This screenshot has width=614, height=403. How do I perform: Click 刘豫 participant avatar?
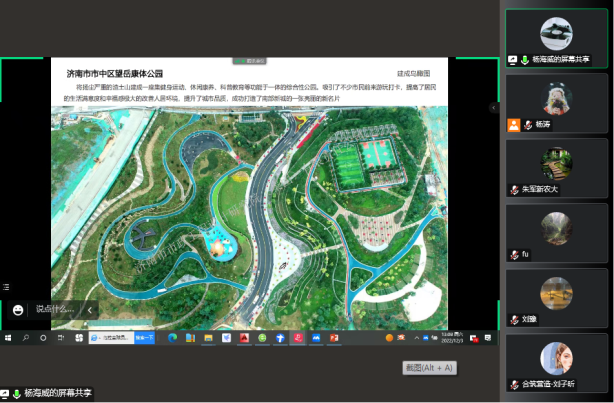(x=556, y=293)
